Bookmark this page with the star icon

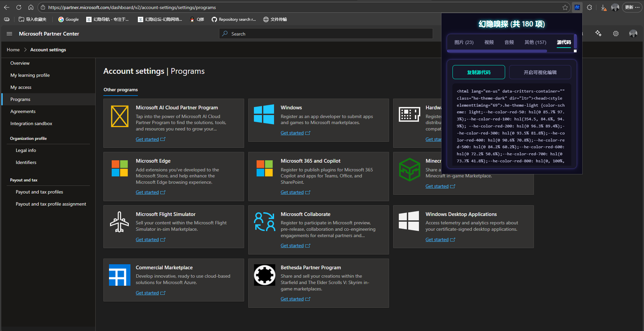click(x=565, y=7)
